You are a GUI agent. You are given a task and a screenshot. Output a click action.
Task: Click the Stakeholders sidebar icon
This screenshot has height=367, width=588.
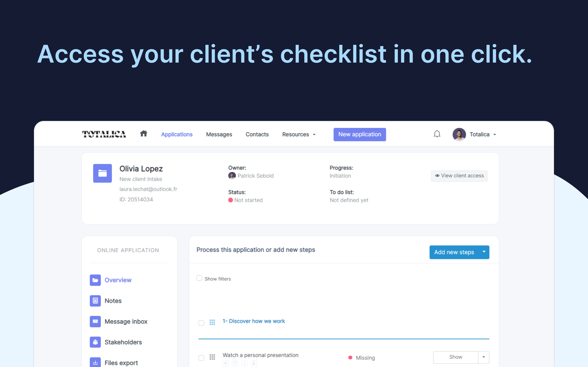pyautogui.click(x=95, y=342)
